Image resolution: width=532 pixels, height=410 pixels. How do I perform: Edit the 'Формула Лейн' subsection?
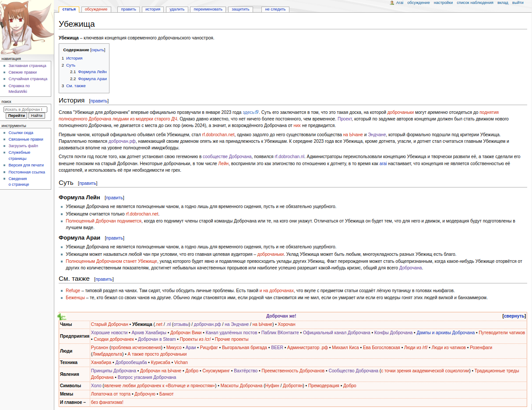tap(114, 198)
